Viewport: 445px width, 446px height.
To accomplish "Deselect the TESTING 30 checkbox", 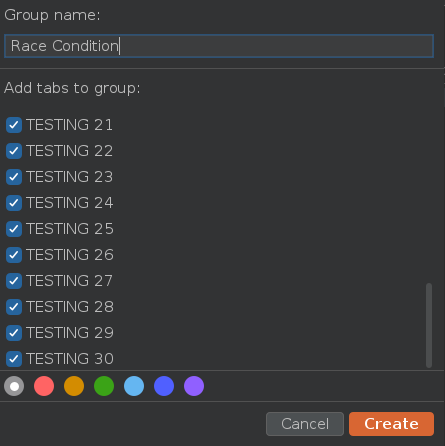I will [x=14, y=359].
